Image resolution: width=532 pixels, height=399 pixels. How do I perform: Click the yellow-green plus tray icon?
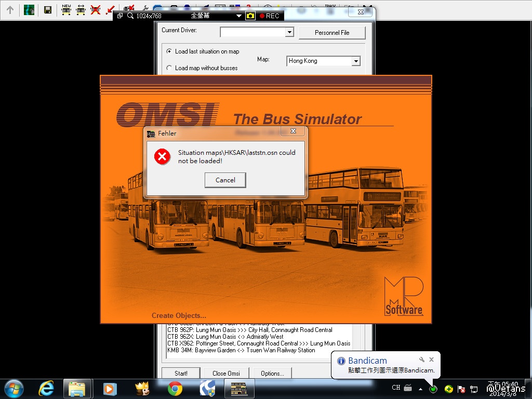(448, 389)
